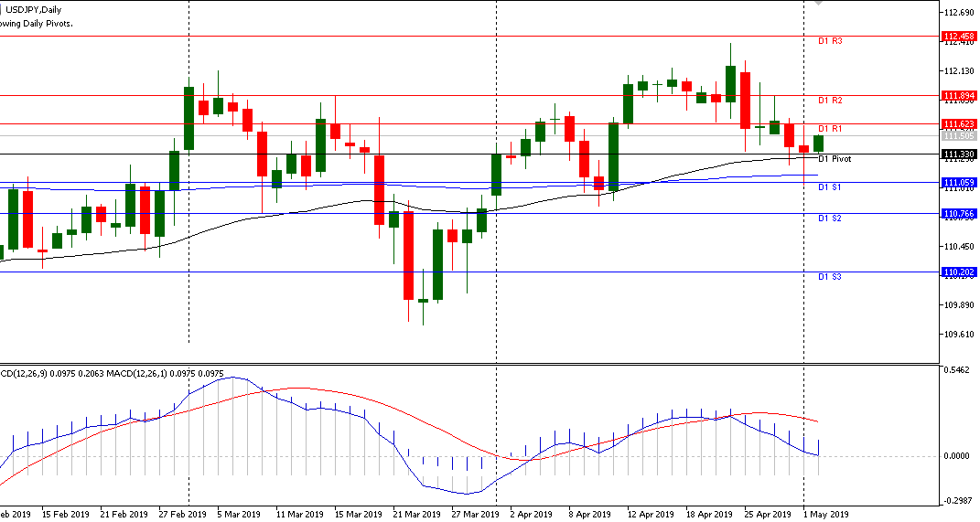Click the gray 111.505 current price tag

(x=959, y=136)
